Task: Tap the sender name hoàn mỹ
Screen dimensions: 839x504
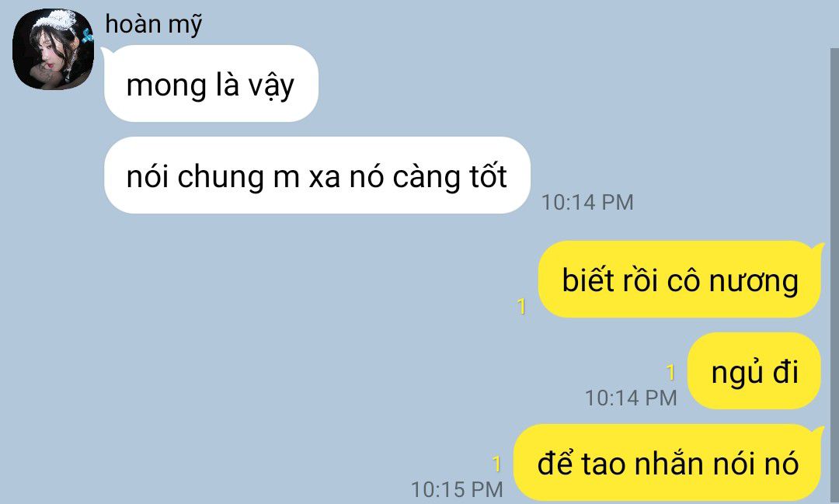Action: pyautogui.click(x=154, y=25)
